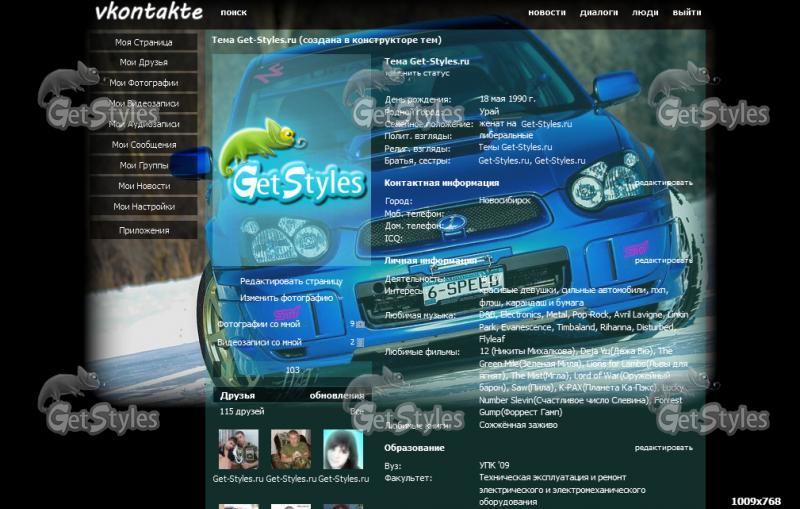The height and width of the screenshot is (509, 800).
Task: Click Flyleaf in favorite music
Action: [492, 339]
